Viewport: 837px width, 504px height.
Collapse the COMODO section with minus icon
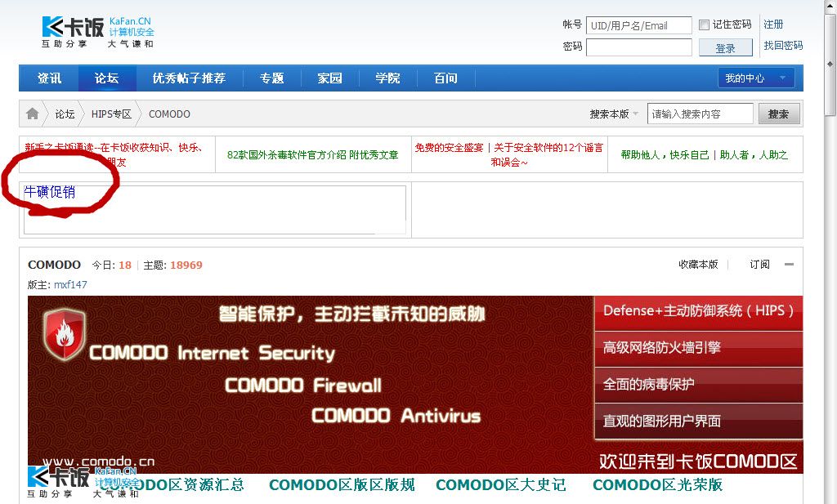point(789,265)
